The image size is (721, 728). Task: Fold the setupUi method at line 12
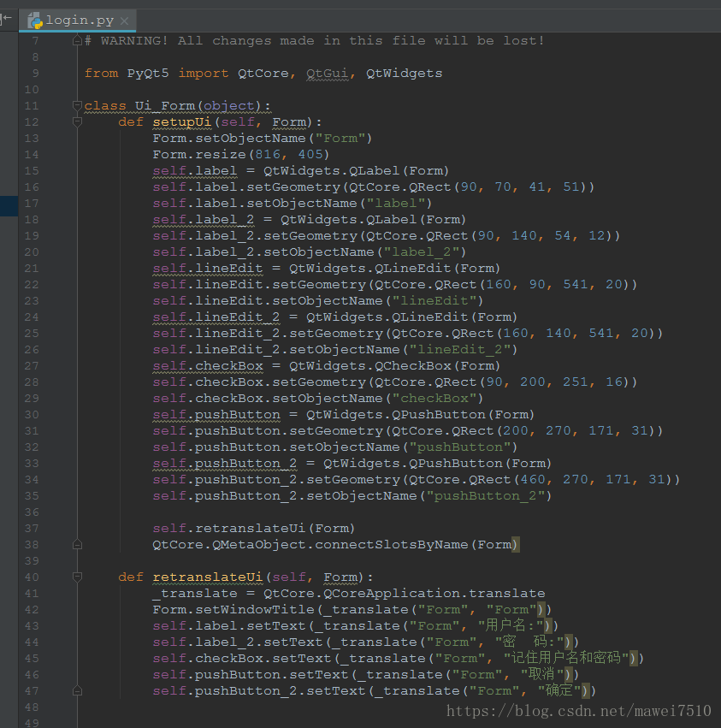(77, 122)
